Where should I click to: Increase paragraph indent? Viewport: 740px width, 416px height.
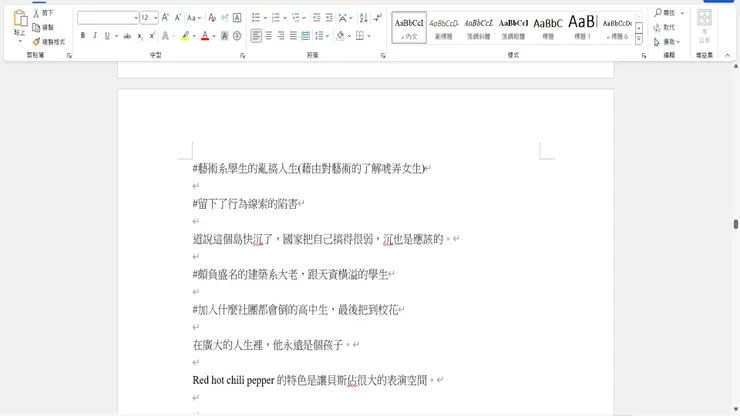click(329, 17)
